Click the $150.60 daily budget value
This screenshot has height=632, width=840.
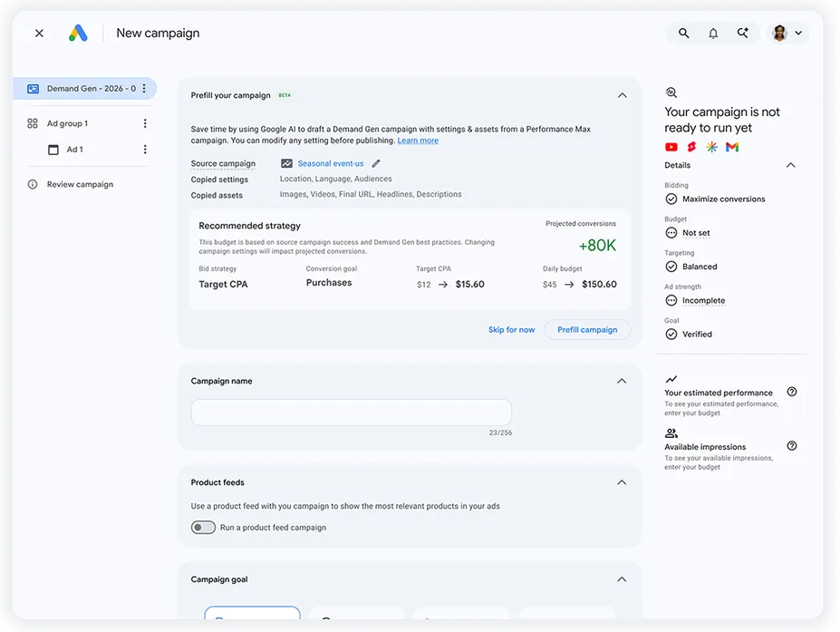(x=599, y=284)
